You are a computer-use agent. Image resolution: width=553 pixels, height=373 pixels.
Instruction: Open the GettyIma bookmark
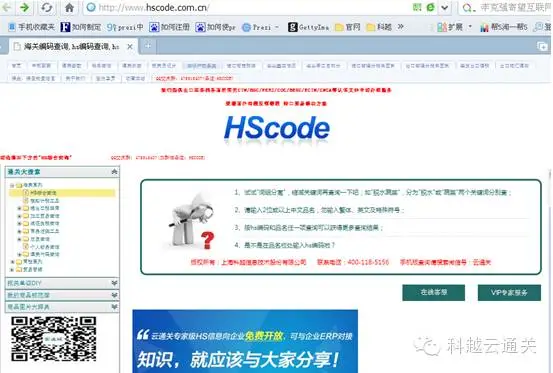tap(309, 27)
